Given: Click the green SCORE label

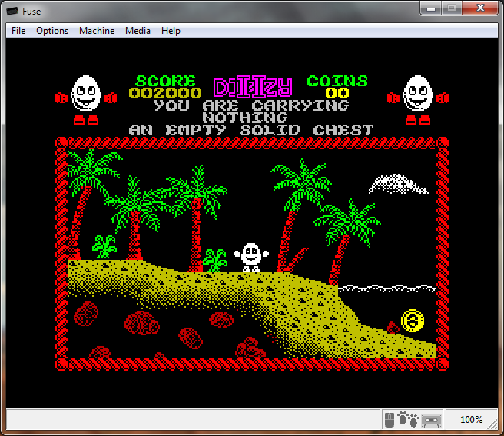Looking at the screenshot, I should tap(165, 81).
